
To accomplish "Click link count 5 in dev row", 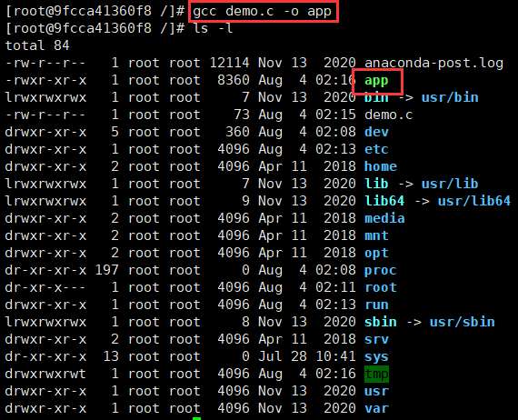I will click(x=115, y=132).
